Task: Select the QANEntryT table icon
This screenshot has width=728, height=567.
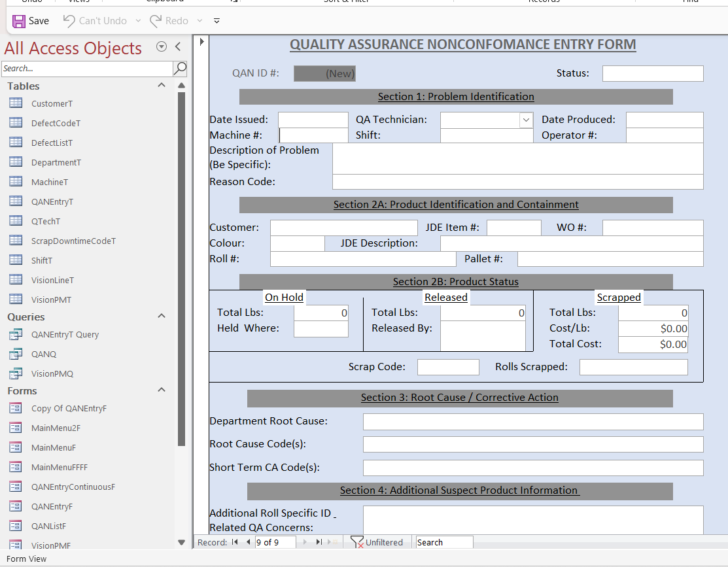Action: [16, 201]
